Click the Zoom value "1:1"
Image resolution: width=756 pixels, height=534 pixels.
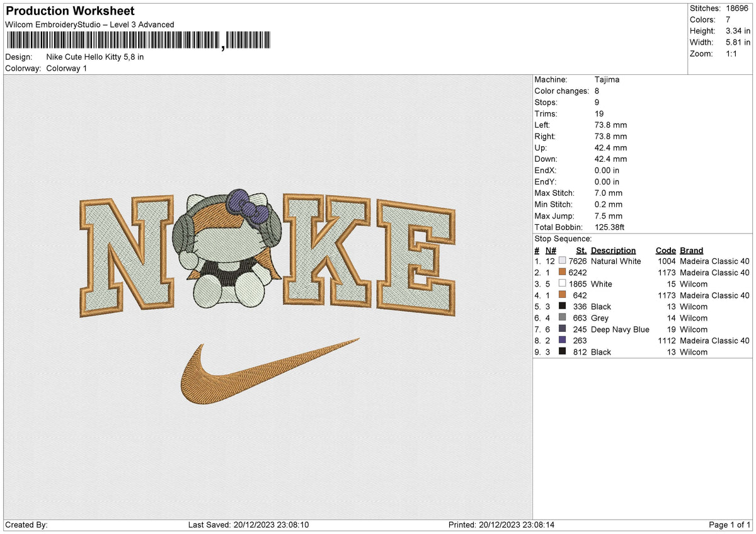733,54
